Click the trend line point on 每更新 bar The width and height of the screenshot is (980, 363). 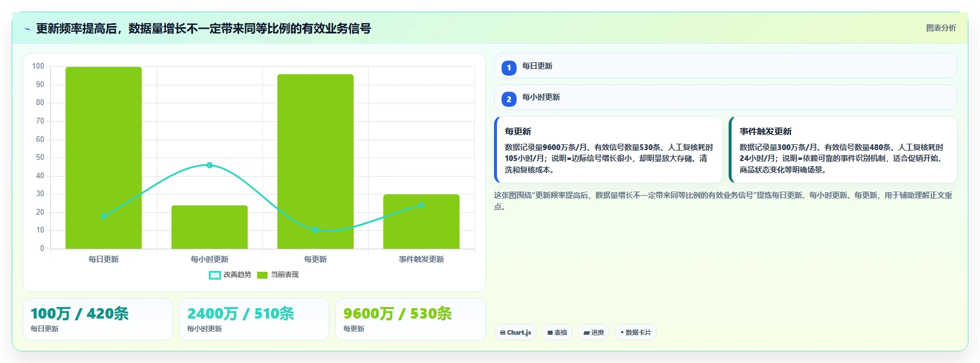click(315, 230)
